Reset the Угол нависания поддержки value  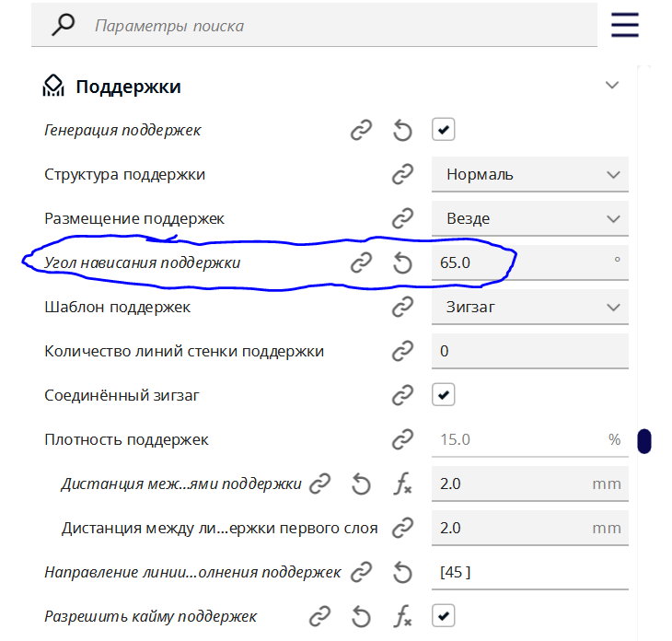tap(402, 263)
